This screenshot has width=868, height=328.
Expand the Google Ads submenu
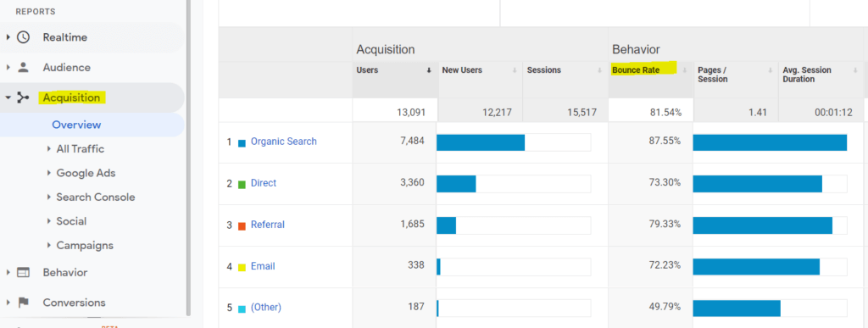coord(49,173)
